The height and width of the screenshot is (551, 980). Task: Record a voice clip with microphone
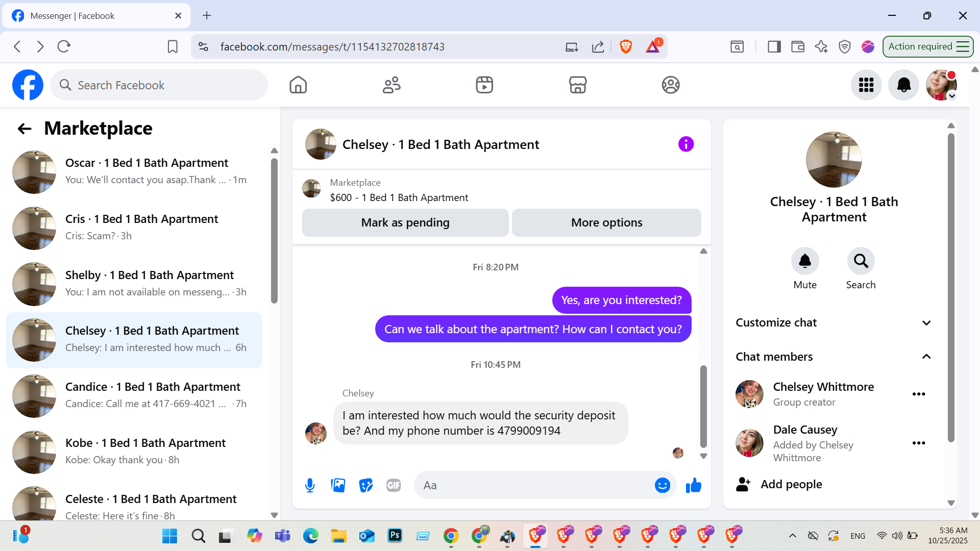310,485
